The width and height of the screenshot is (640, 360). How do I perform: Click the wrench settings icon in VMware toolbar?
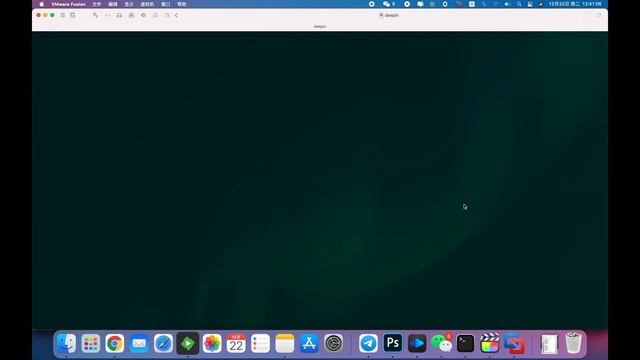tap(95, 15)
